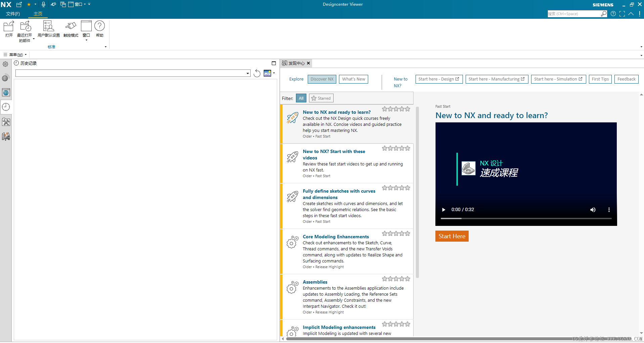Open Start here - Simulation link
This screenshot has width=644, height=343.
(x=558, y=79)
